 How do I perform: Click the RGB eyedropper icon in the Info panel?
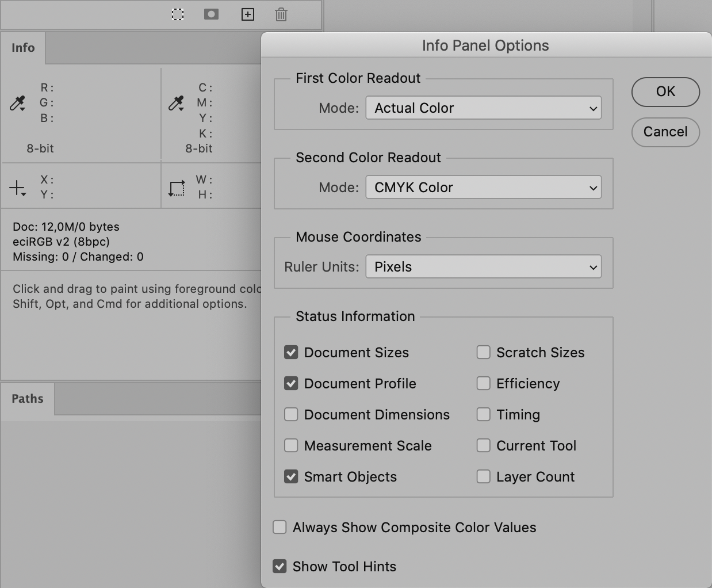[x=17, y=103]
